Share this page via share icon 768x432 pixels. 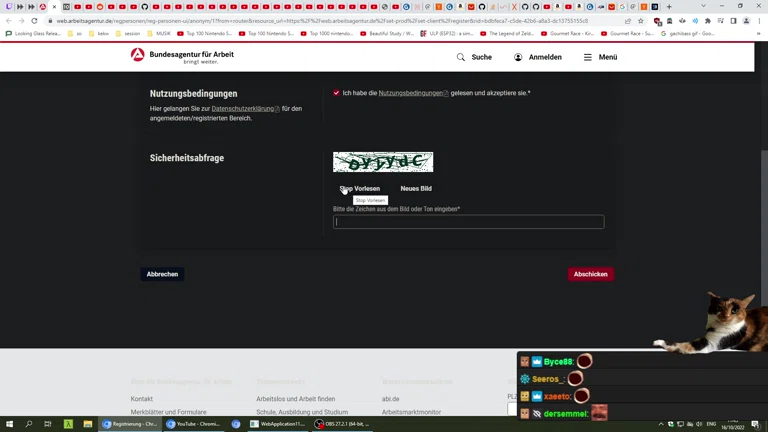tap(628, 21)
